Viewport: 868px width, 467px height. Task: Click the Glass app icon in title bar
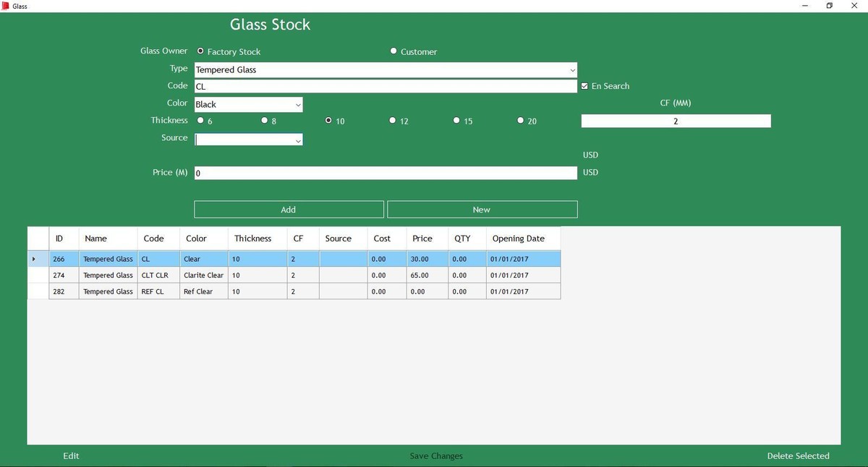pyautogui.click(x=5, y=6)
